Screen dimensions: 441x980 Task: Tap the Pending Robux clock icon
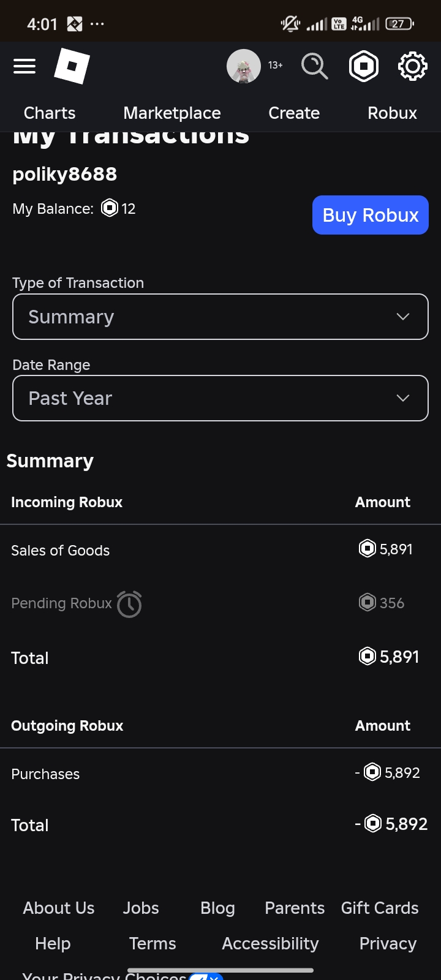[129, 604]
